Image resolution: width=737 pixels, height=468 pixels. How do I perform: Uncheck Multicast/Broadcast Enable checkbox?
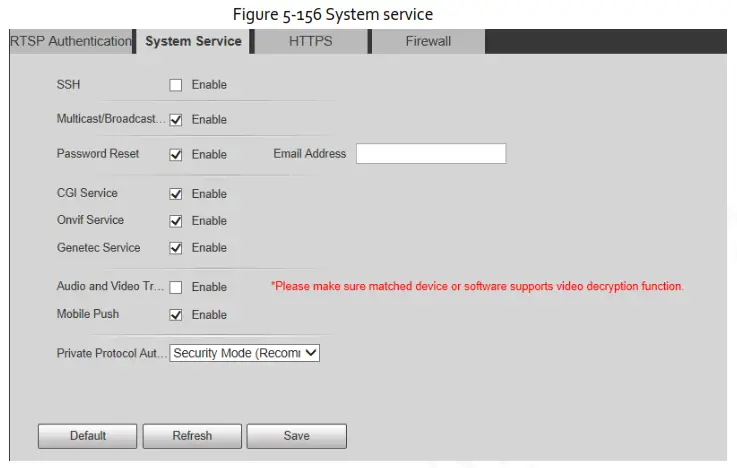(x=176, y=120)
